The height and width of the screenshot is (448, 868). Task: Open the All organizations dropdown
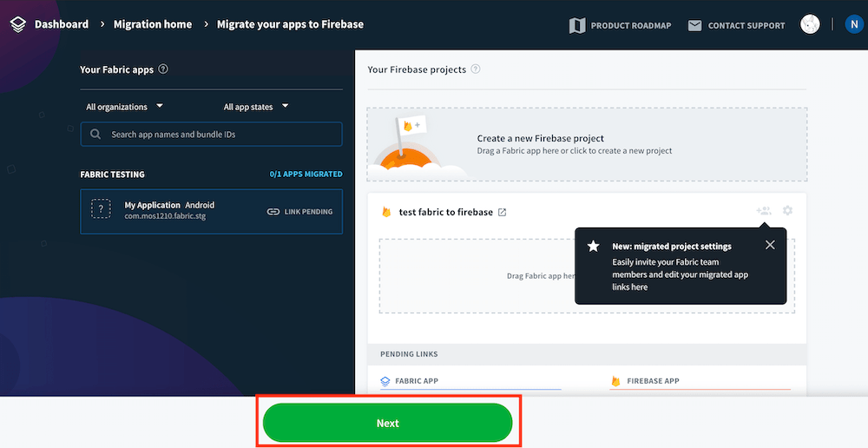coord(124,106)
